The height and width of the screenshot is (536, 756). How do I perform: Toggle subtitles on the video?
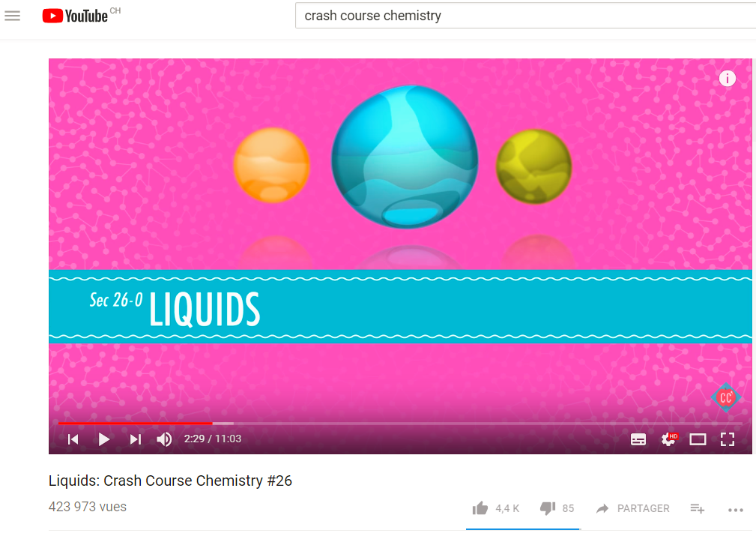point(638,439)
